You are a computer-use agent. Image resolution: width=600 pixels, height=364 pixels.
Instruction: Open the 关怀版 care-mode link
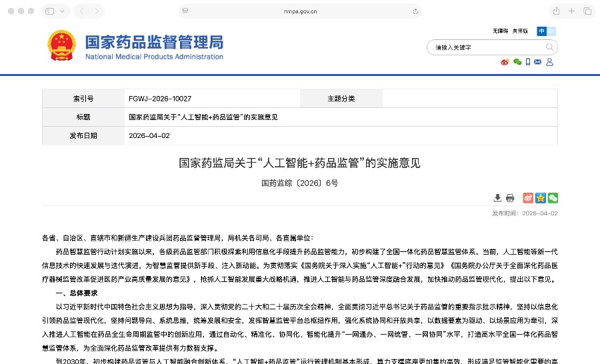520,31
